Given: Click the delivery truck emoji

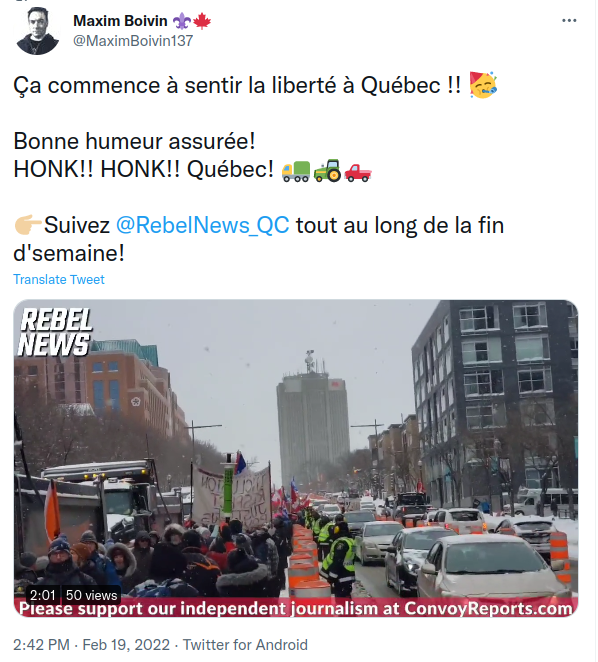Looking at the screenshot, I should pos(296,171).
